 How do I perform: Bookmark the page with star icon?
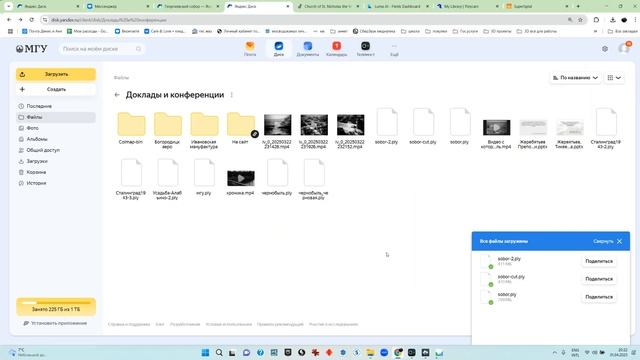pyautogui.click(x=580, y=20)
